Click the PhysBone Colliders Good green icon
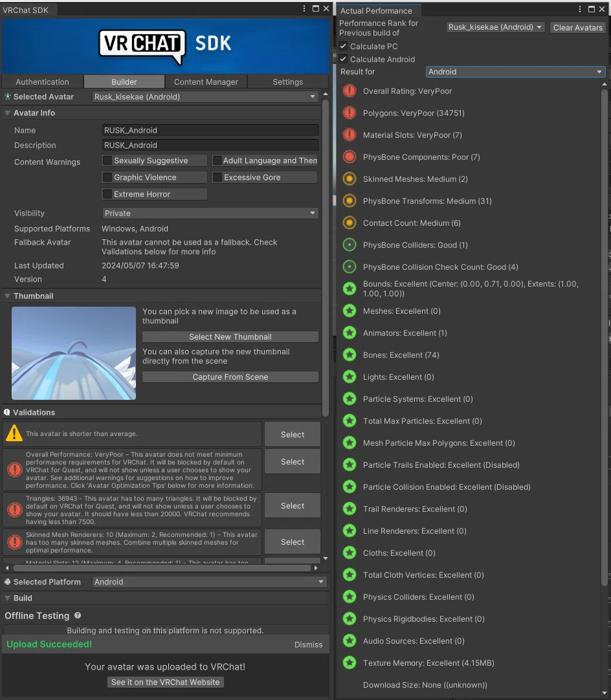 click(x=350, y=245)
